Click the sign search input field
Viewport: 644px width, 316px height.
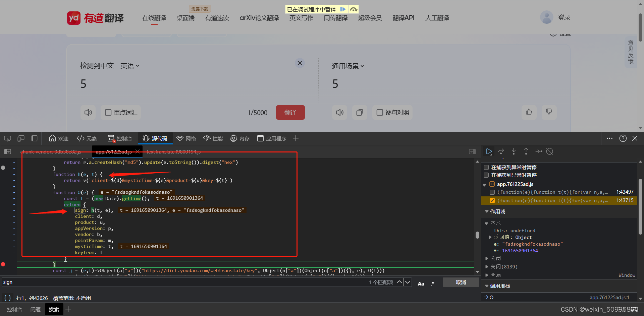(x=184, y=282)
